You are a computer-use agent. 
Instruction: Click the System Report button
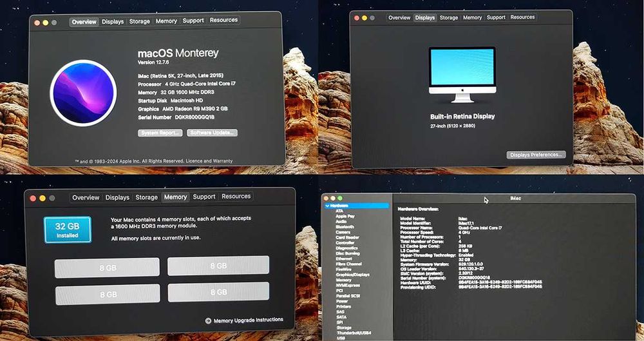pyautogui.click(x=160, y=133)
